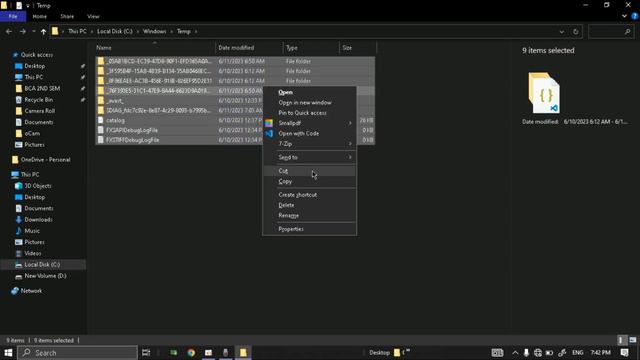Choose Copy from the context menu
Screen dimensions: 640x360
point(310,181)
